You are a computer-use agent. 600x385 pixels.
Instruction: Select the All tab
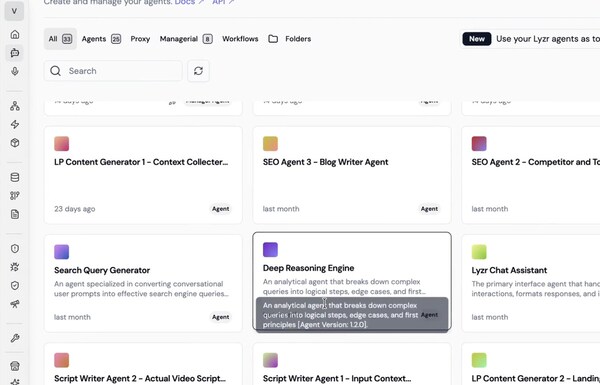60,39
